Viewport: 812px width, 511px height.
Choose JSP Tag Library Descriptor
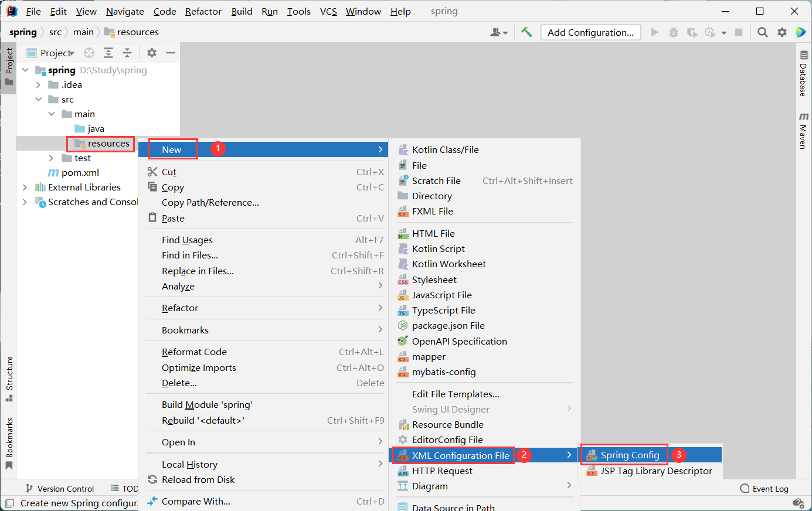650,471
